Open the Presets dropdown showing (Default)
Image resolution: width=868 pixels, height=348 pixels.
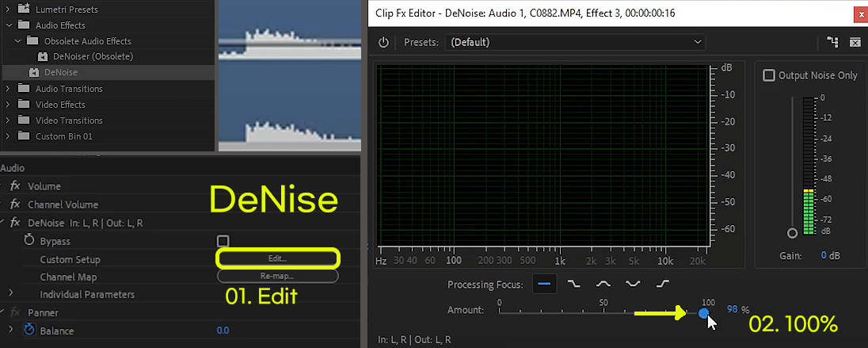pyautogui.click(x=575, y=42)
